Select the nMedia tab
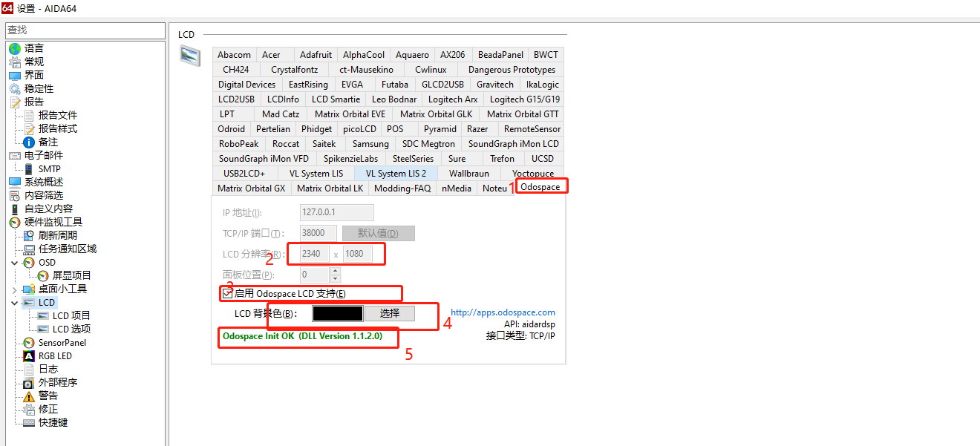Screen dimensions: 980x446 (x=457, y=188)
